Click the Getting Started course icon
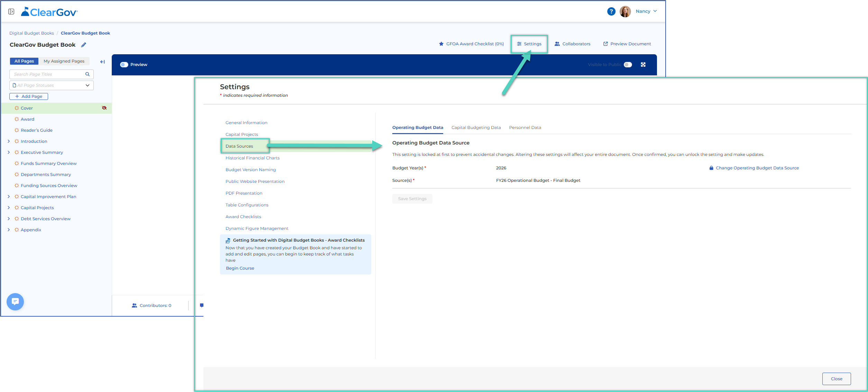Image resolution: width=868 pixels, height=392 pixels. [x=228, y=241]
